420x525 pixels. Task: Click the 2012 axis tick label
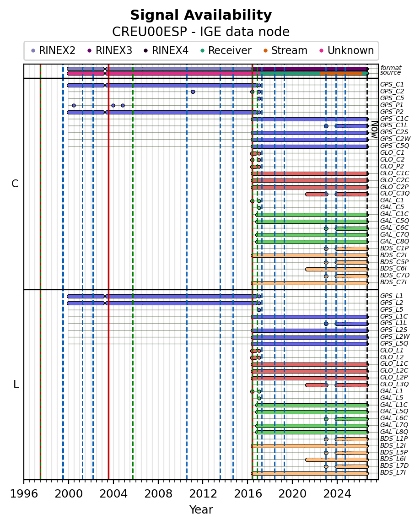pos(203,494)
